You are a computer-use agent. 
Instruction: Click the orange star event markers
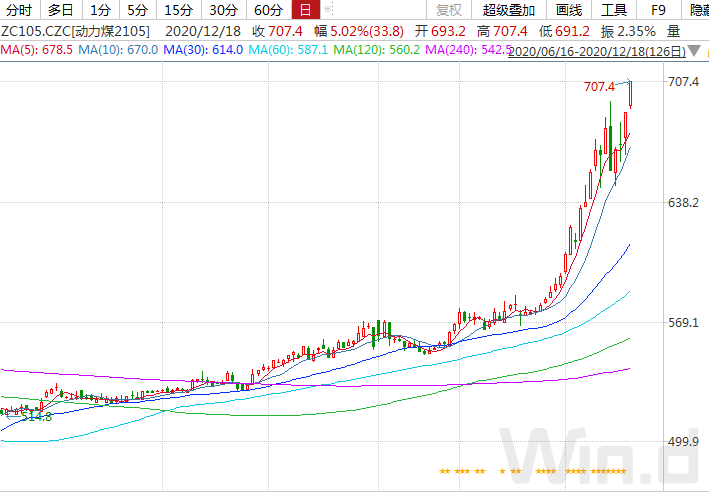[x=533, y=471]
